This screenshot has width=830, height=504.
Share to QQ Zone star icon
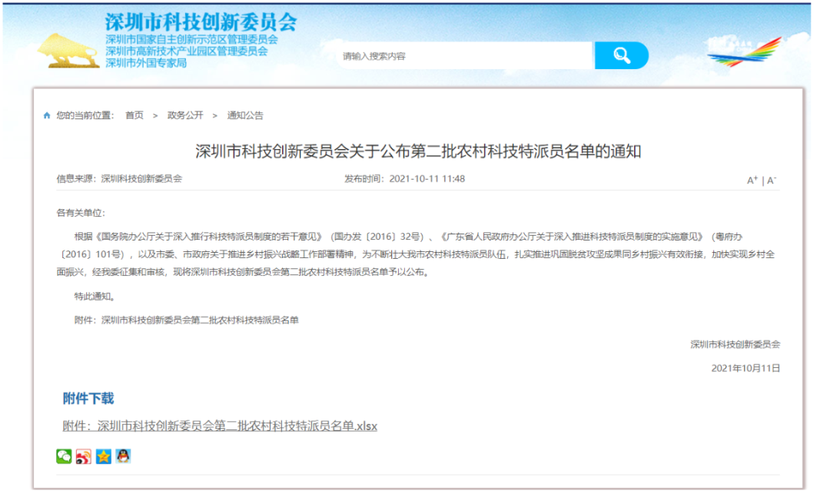pyautogui.click(x=103, y=456)
